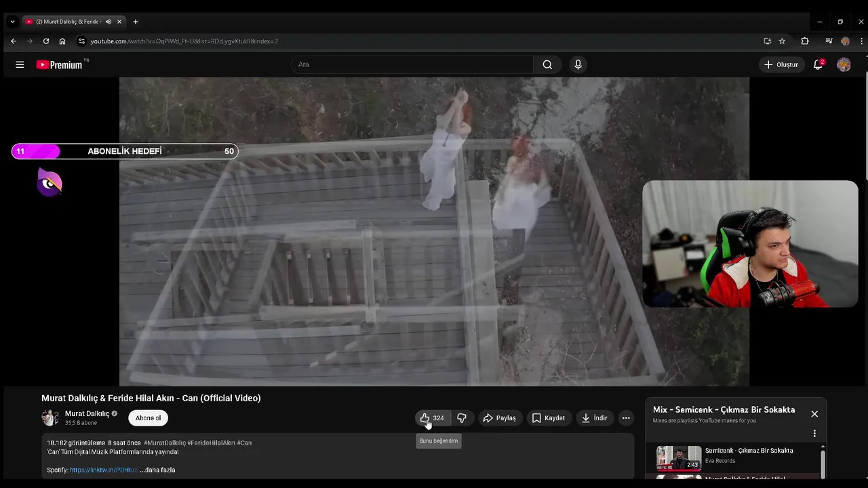868x488 pixels.
Task: Bookmark this page with star icon
Action: 782,41
